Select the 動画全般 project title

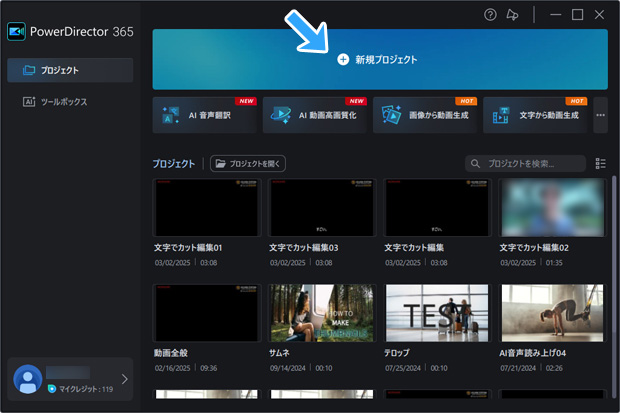[x=171, y=353]
